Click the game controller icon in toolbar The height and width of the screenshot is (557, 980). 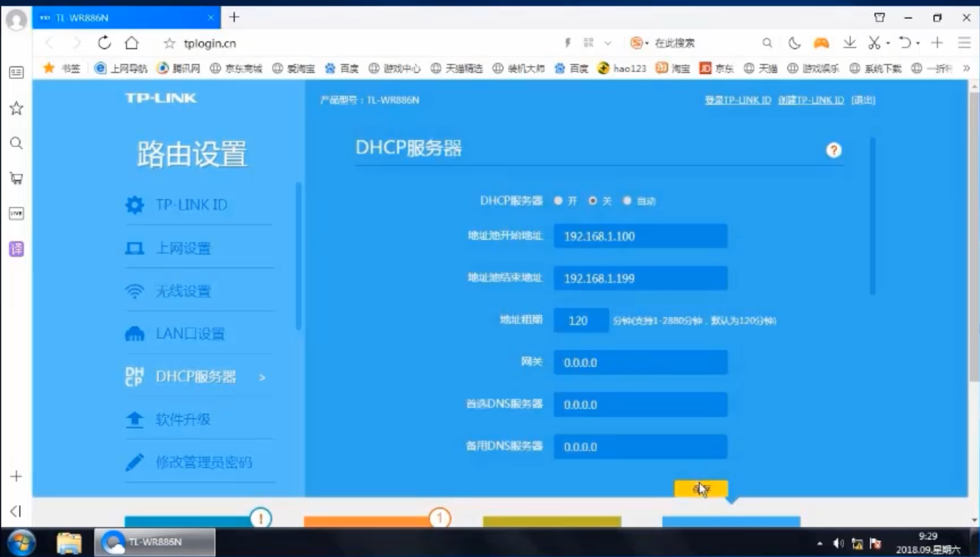[821, 43]
